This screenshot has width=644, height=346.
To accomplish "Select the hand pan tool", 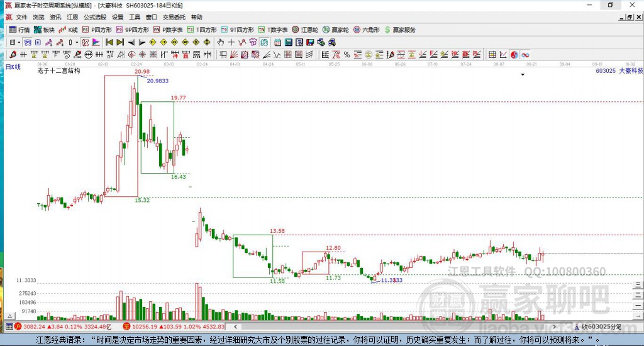I will coord(221,42).
